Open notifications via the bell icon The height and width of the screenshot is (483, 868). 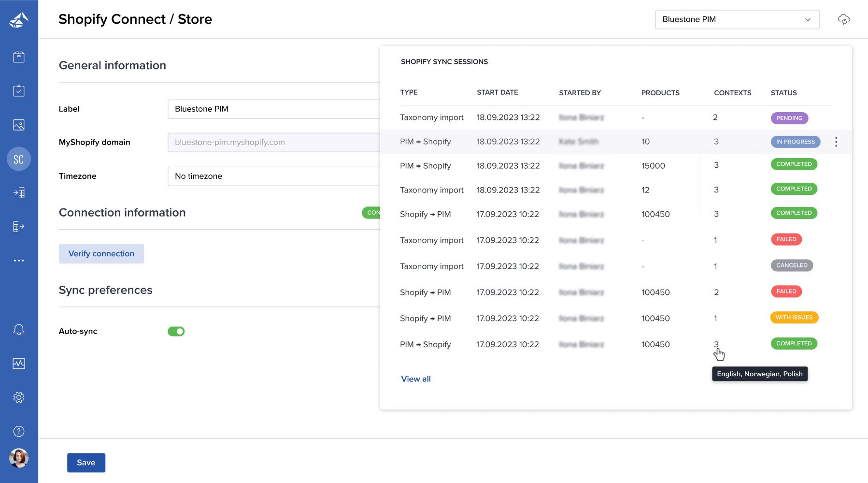pos(19,329)
